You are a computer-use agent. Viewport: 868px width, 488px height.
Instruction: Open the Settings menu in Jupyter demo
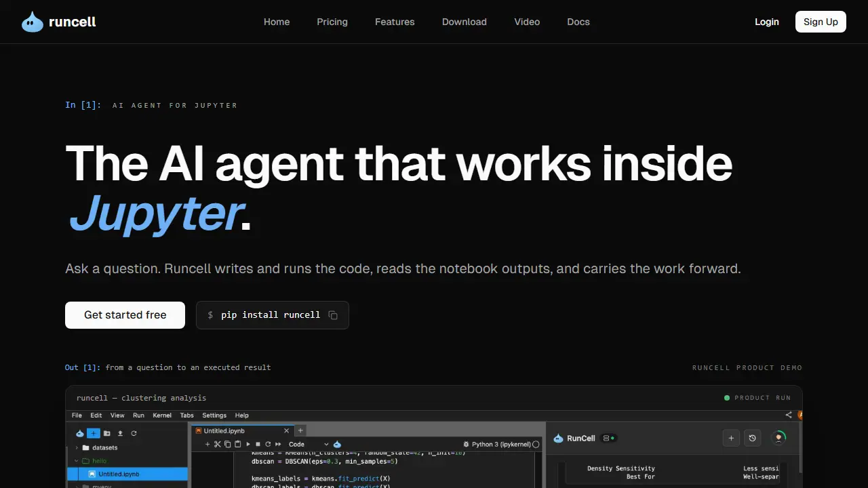pyautogui.click(x=214, y=415)
